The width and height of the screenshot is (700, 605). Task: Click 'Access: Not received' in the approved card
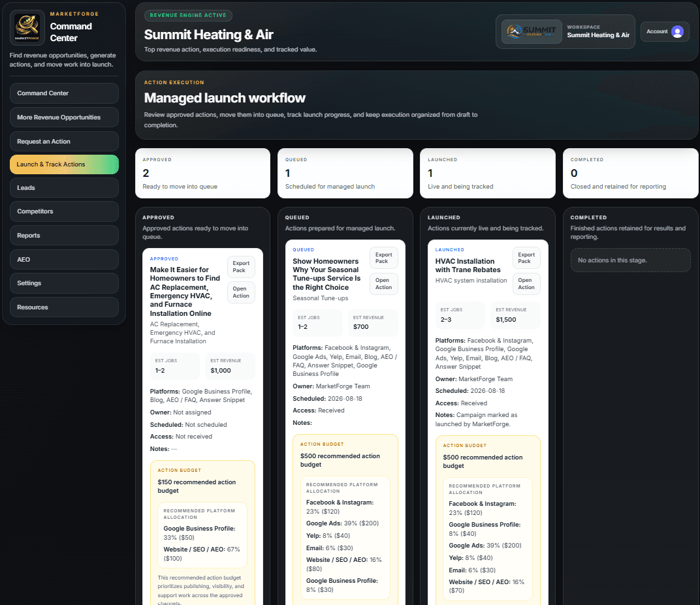(x=181, y=437)
